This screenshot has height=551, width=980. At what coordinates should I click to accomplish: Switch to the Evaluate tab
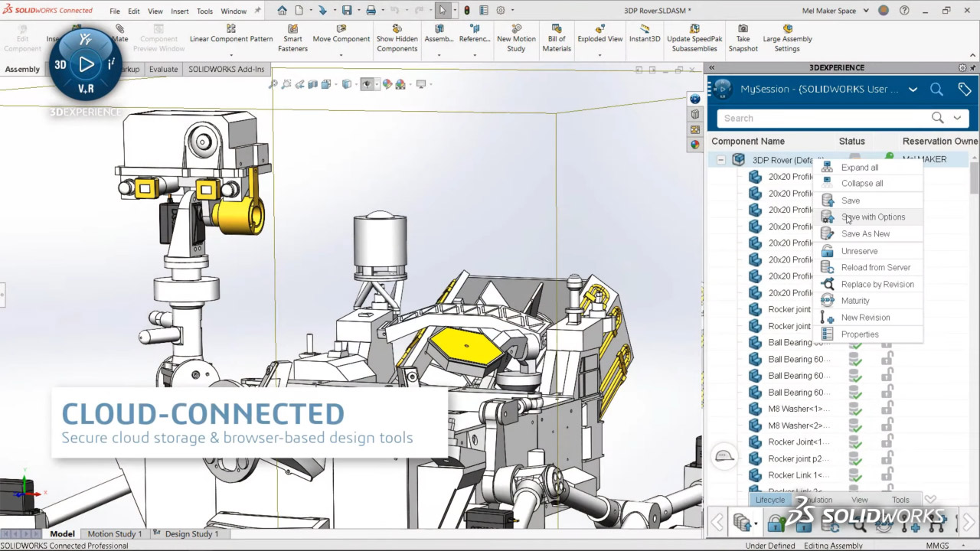pos(163,69)
